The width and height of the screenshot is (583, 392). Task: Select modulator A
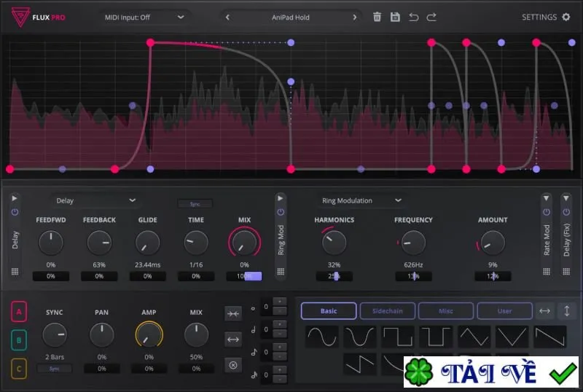point(19,312)
